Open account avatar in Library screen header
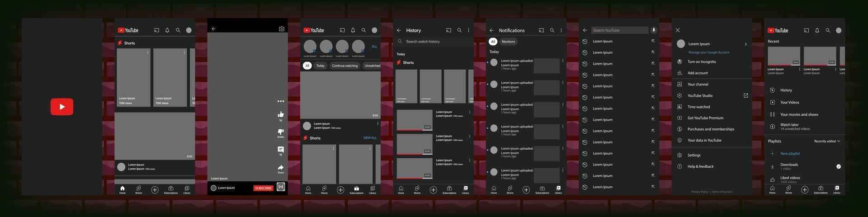 coord(839,30)
